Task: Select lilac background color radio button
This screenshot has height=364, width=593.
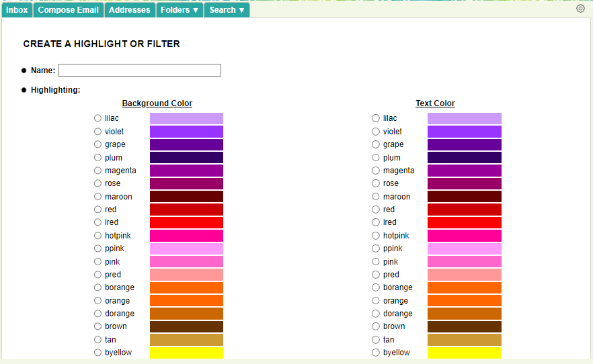Action: [x=98, y=118]
